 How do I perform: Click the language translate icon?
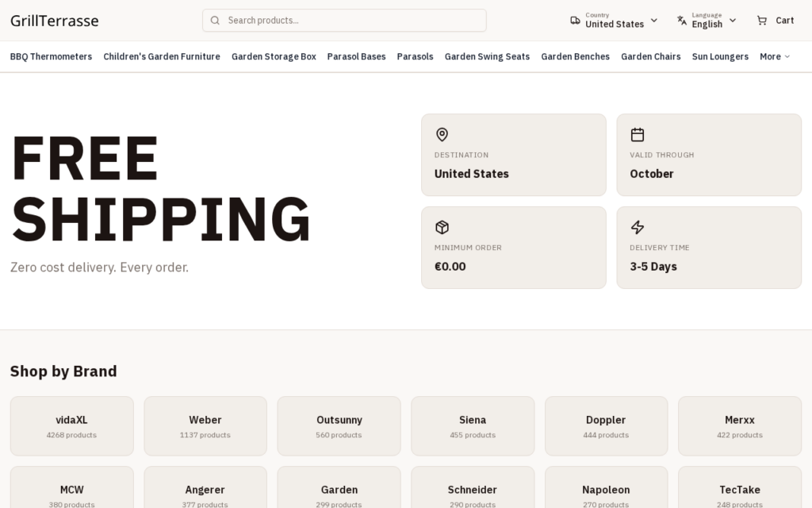click(x=681, y=20)
